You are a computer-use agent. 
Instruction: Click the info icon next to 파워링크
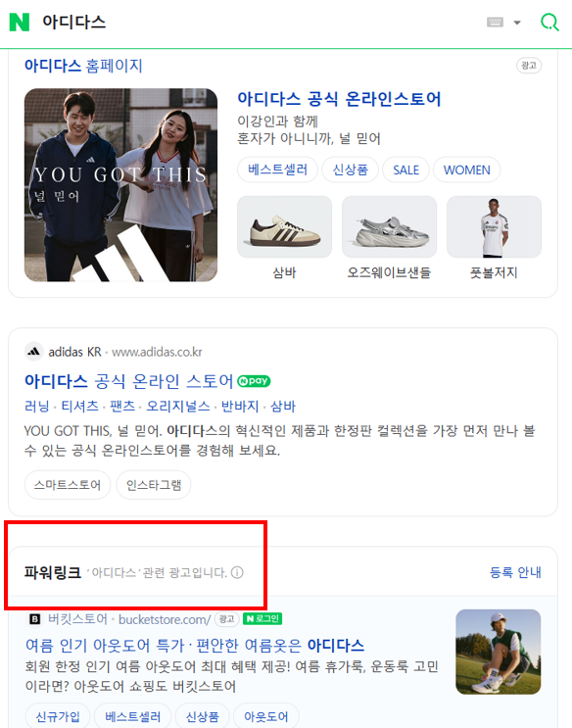coord(237,572)
